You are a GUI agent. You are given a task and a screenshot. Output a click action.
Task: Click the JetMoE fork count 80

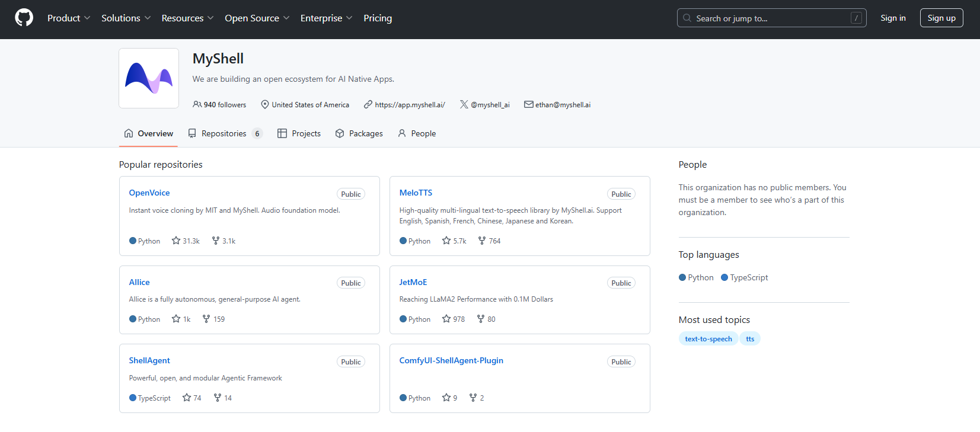(x=486, y=319)
